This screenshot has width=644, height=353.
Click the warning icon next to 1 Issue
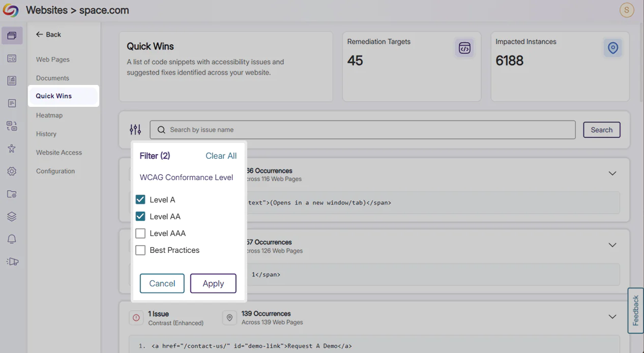pos(136,317)
